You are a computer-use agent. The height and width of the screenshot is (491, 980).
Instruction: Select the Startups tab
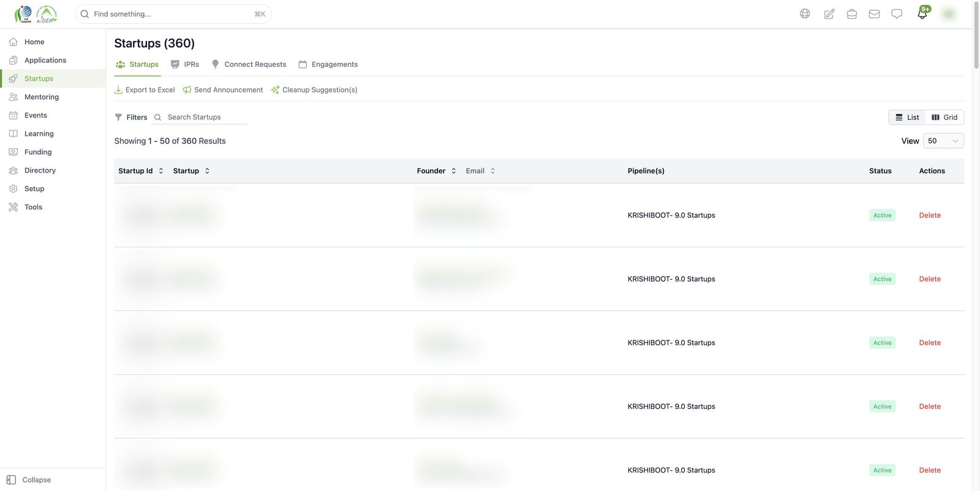[x=137, y=64]
